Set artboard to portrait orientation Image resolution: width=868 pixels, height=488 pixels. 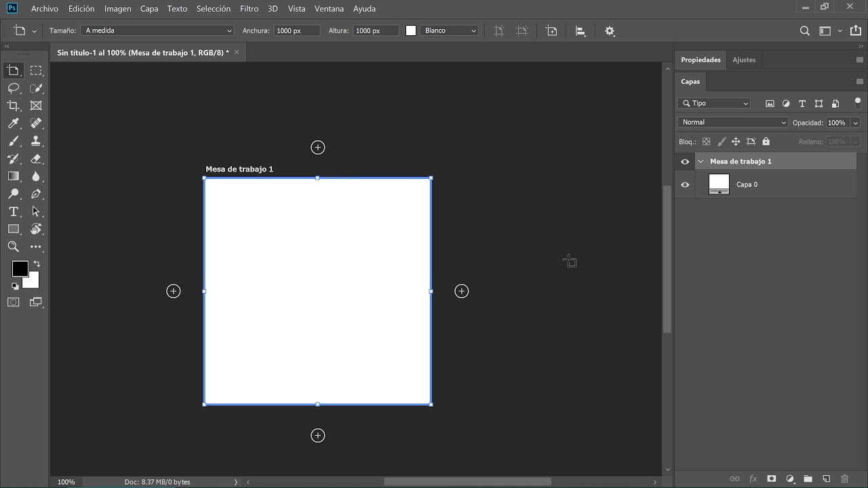[x=499, y=30]
